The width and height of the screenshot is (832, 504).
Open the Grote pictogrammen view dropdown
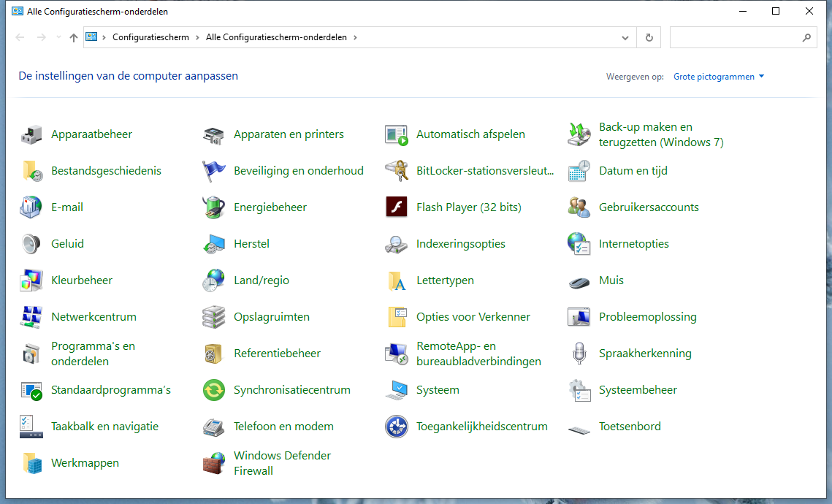click(719, 77)
